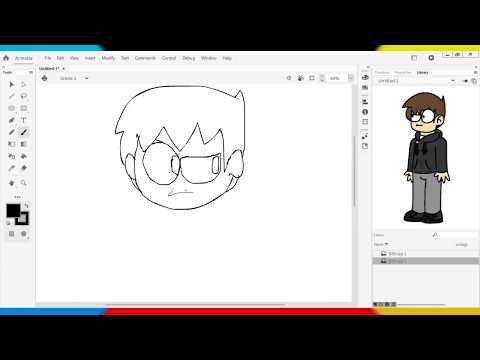Viewport: 480px width, 360px height.
Task: Open the three-dot more tools menu
Action: pos(17,197)
